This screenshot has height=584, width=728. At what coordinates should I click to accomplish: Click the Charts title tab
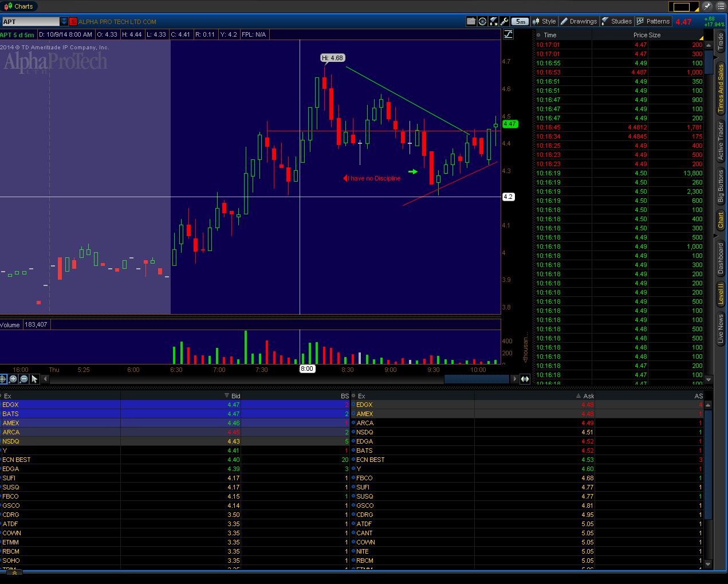(x=19, y=6)
